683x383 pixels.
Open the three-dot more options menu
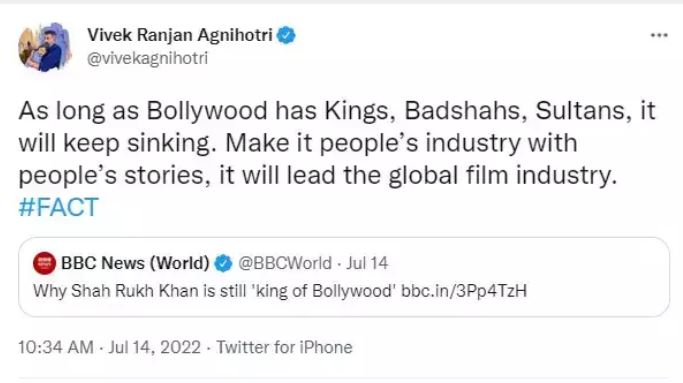[659, 35]
